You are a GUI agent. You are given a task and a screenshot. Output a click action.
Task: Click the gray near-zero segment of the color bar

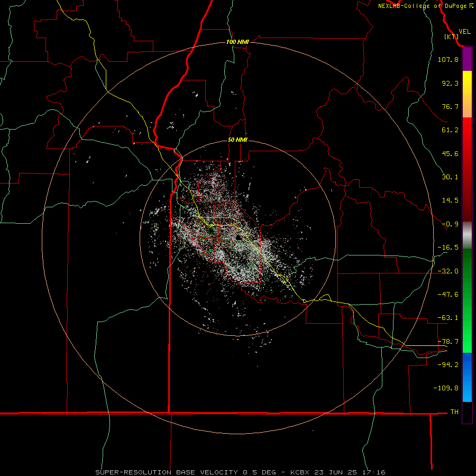coord(467,235)
